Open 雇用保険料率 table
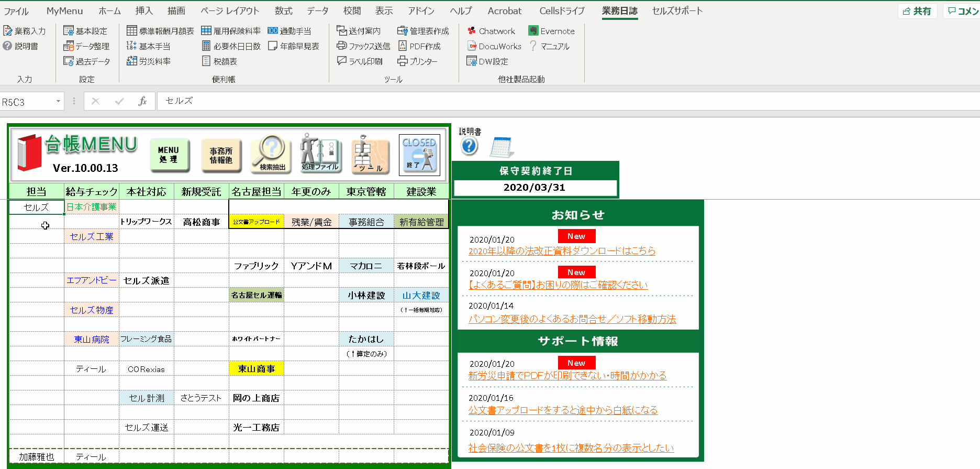980x469 pixels. pyautogui.click(x=231, y=31)
